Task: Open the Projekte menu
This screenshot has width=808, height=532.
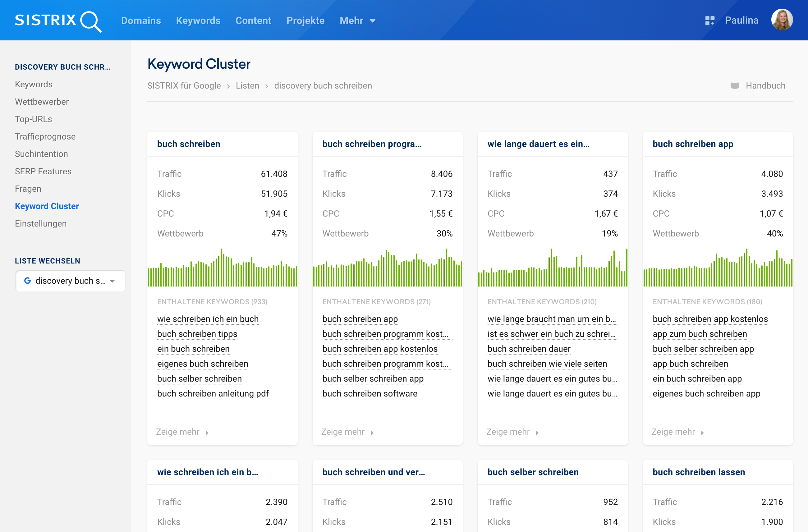Action: tap(305, 21)
